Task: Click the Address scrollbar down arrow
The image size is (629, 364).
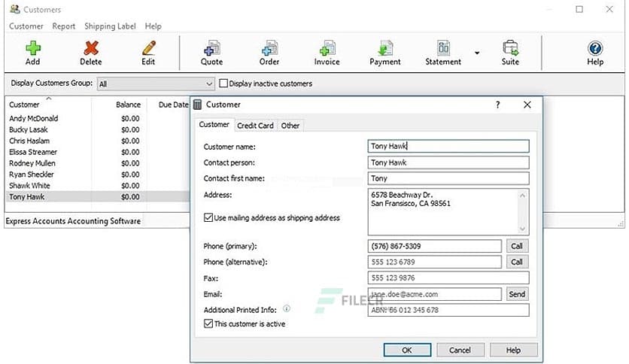Action: (x=522, y=229)
